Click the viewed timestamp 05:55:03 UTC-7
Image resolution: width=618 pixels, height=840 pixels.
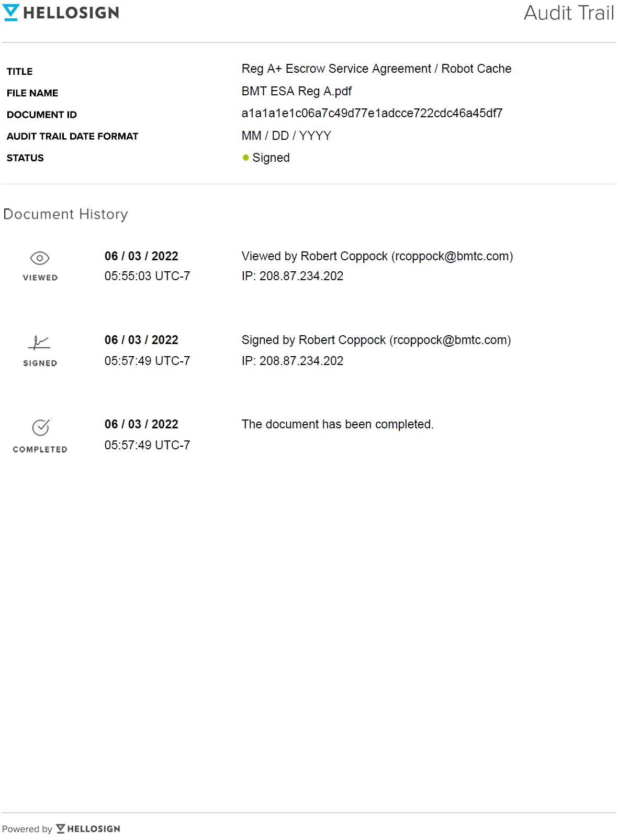point(147,276)
